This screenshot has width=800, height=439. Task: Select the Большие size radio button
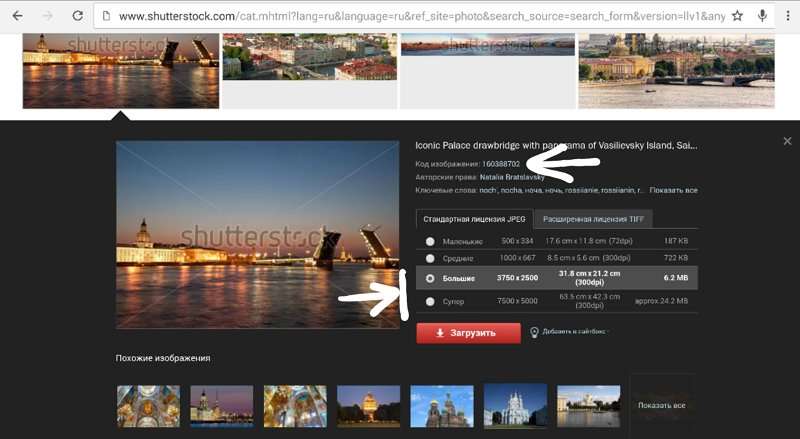(x=430, y=278)
